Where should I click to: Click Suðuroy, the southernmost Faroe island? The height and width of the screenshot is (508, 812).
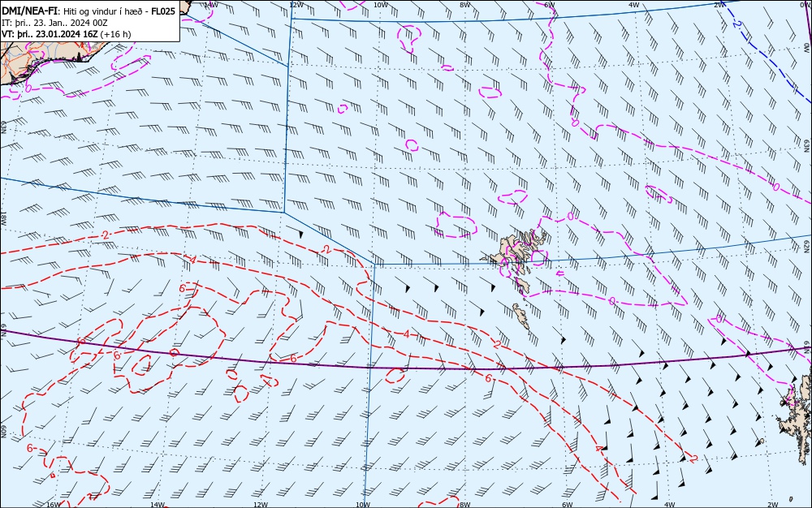(521, 316)
